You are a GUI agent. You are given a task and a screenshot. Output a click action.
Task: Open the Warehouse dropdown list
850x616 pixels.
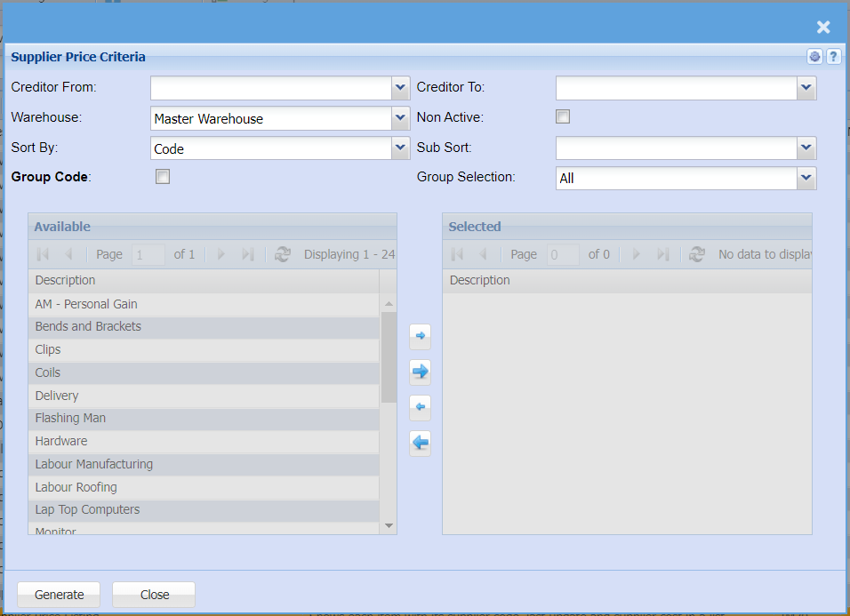[400, 118]
